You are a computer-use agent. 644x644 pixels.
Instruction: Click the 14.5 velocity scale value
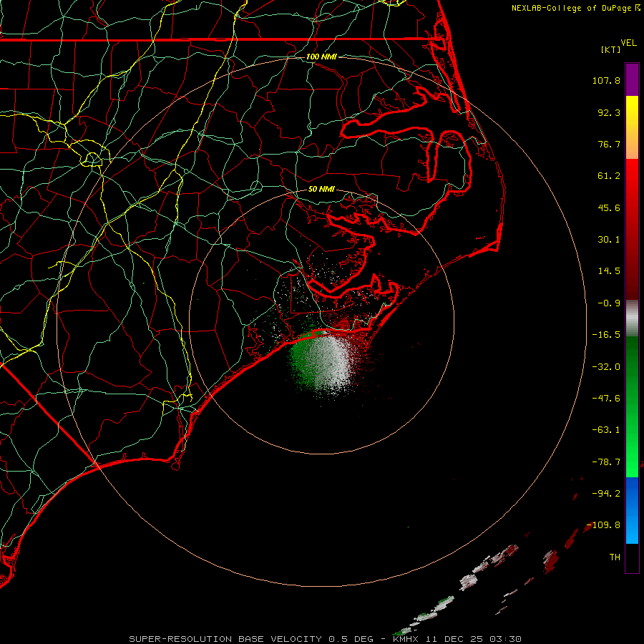click(x=609, y=271)
